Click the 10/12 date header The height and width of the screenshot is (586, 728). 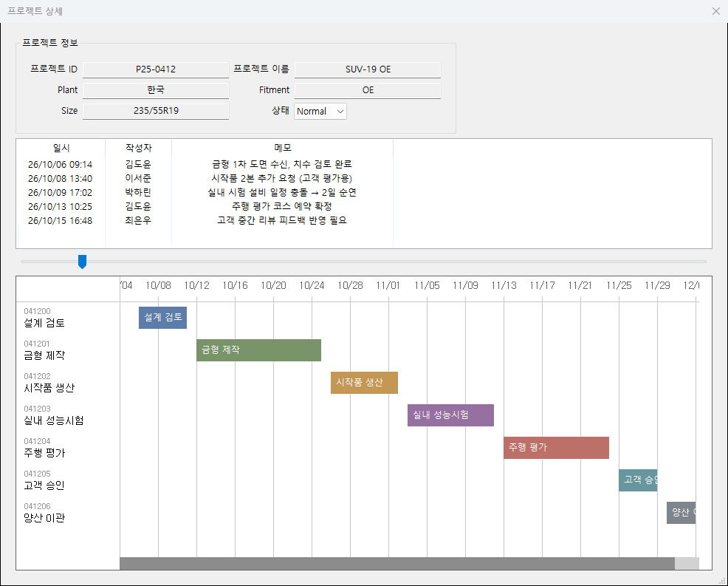pos(197,285)
